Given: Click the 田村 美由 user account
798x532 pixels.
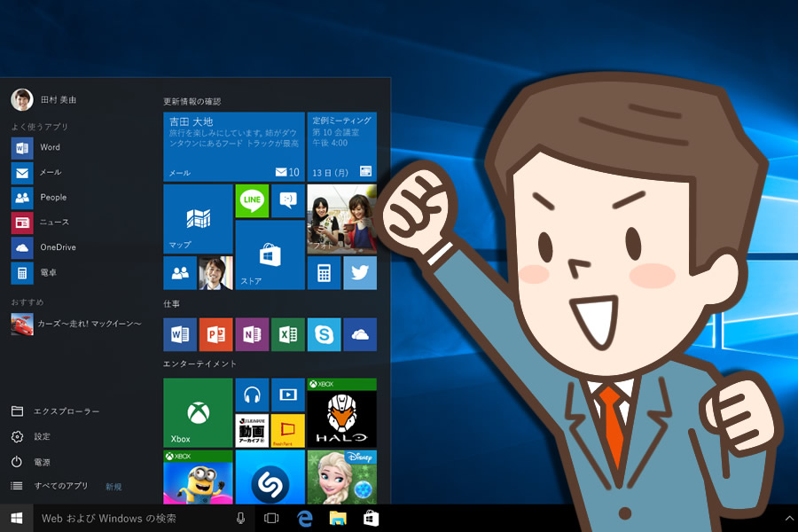Looking at the screenshot, I should (x=43, y=100).
